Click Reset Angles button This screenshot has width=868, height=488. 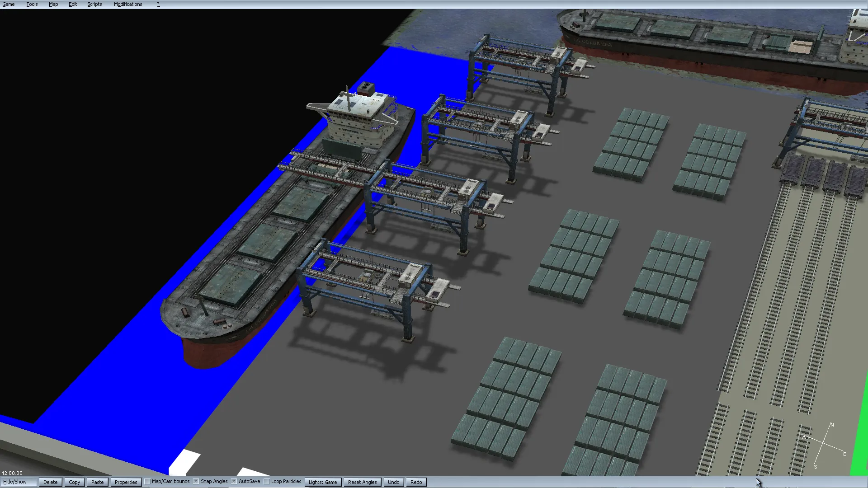coord(363,482)
